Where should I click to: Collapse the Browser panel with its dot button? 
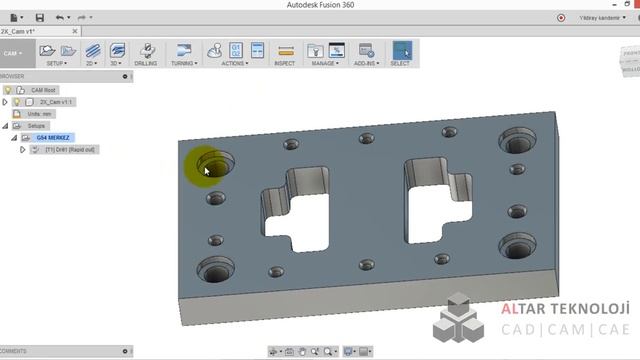tap(125, 76)
